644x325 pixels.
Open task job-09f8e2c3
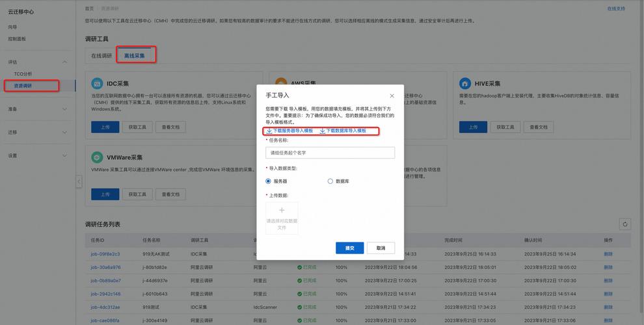(x=105, y=254)
